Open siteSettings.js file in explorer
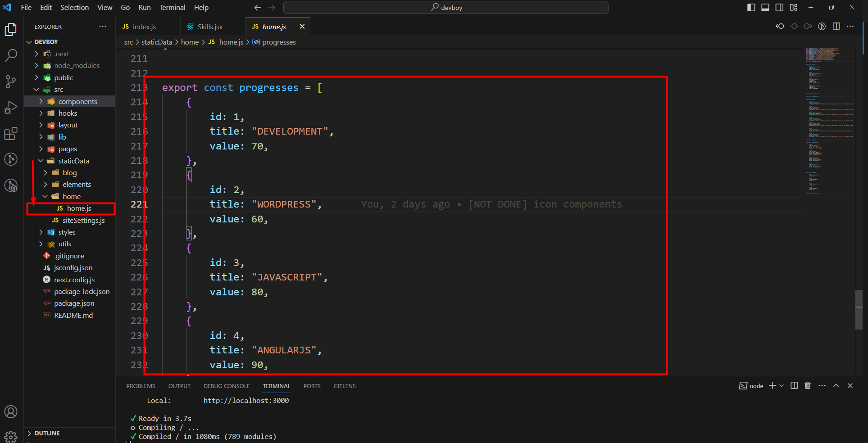This screenshot has width=868, height=443. [x=83, y=221]
